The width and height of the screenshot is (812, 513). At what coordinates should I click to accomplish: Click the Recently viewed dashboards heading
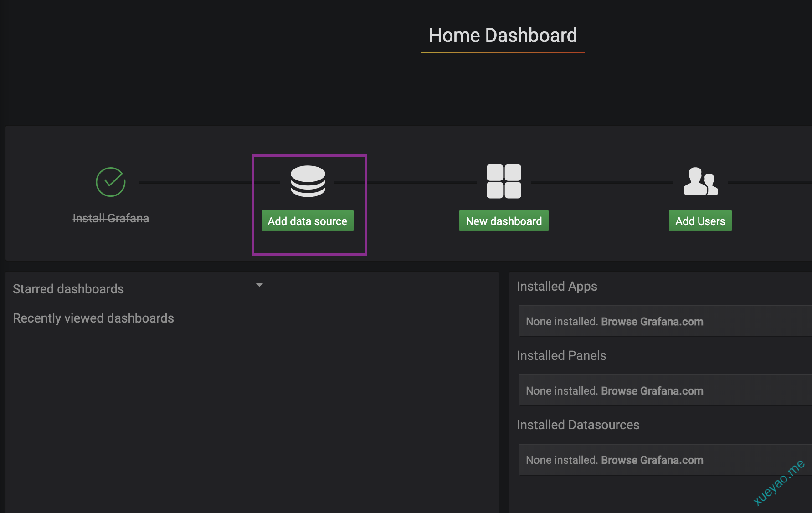click(x=93, y=318)
